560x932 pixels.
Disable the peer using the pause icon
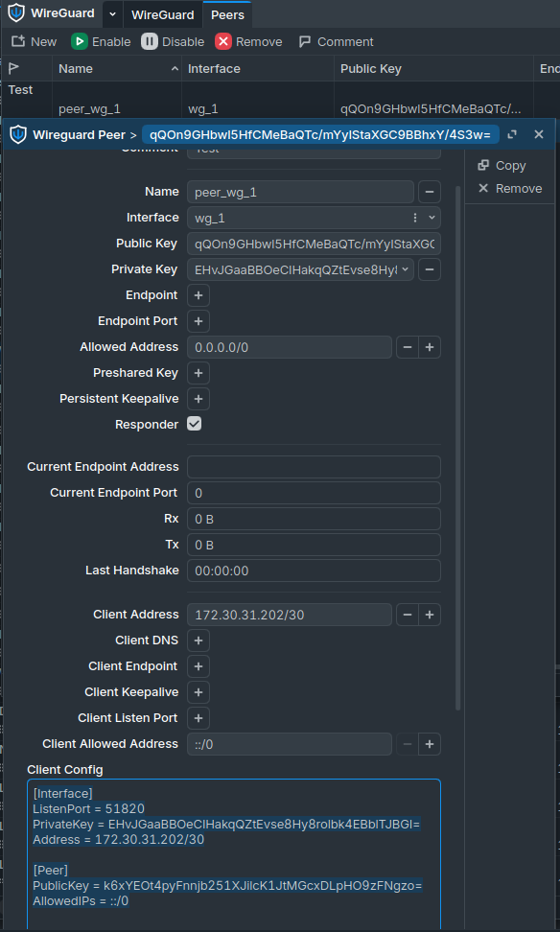pos(150,41)
